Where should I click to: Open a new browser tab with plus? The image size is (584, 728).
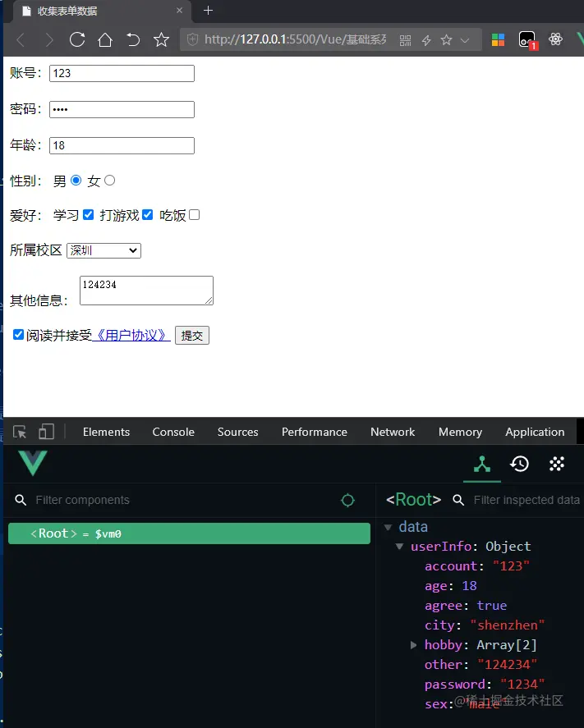click(208, 10)
